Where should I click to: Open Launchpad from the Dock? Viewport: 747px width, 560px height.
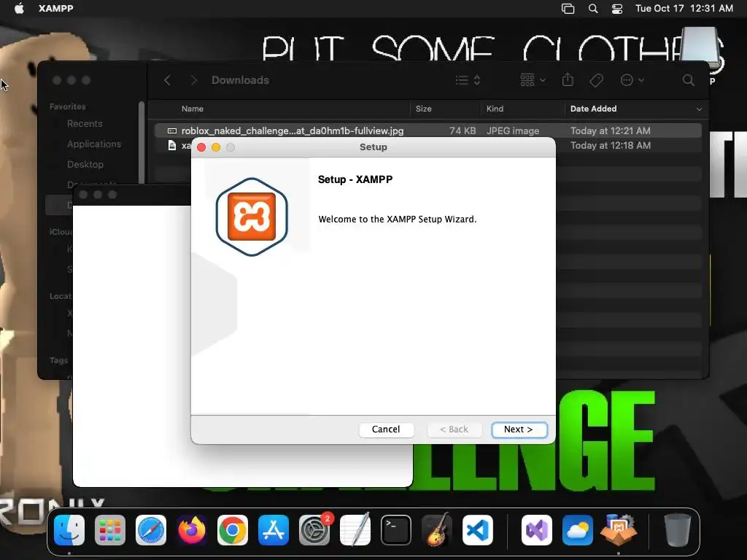click(x=110, y=530)
